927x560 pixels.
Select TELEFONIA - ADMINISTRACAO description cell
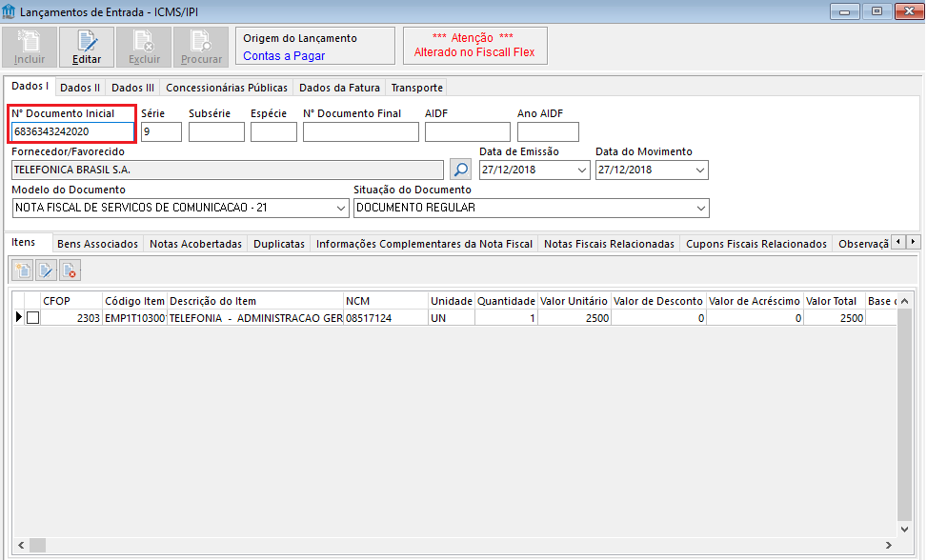[255, 318]
